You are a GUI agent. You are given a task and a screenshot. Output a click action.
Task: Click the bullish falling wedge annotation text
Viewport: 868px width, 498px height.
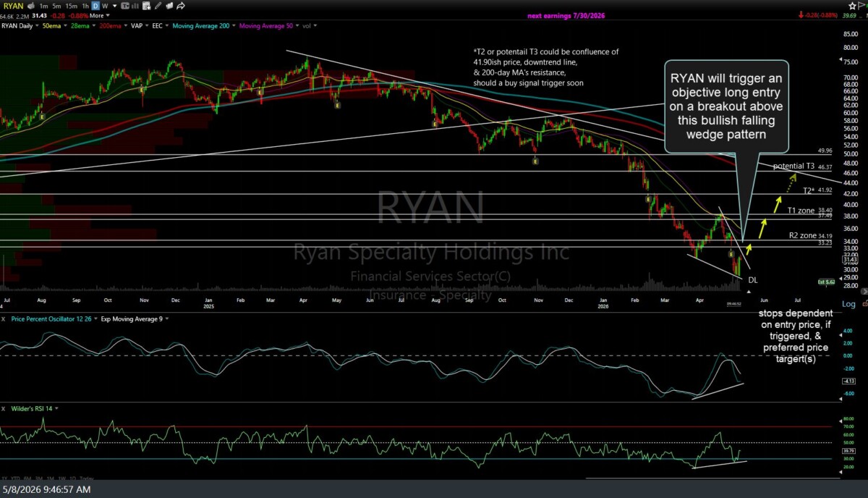726,106
